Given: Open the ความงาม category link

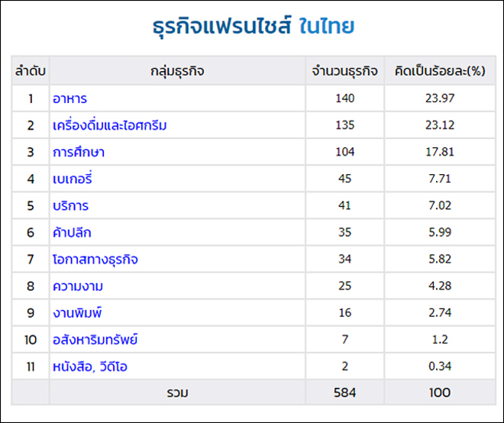Looking at the screenshot, I should pyautogui.click(x=77, y=286).
